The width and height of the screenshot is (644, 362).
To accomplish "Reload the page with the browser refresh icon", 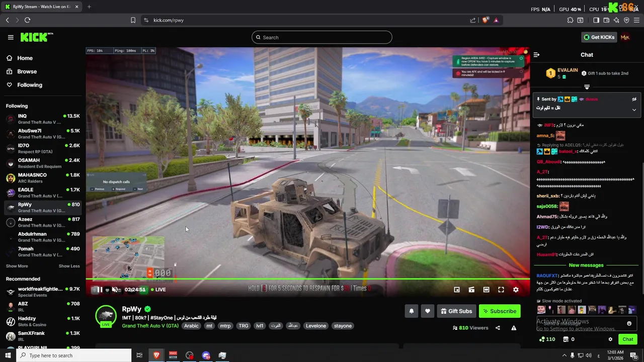I will coord(27,20).
